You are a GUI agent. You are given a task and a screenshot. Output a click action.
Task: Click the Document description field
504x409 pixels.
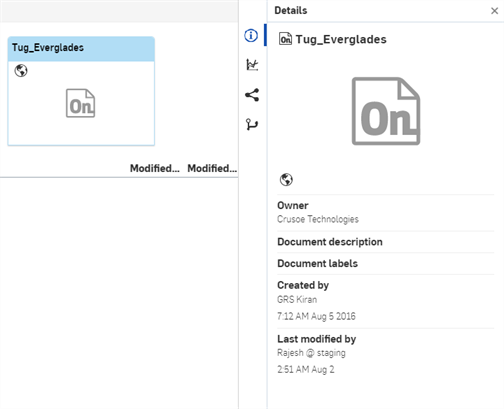click(x=386, y=242)
